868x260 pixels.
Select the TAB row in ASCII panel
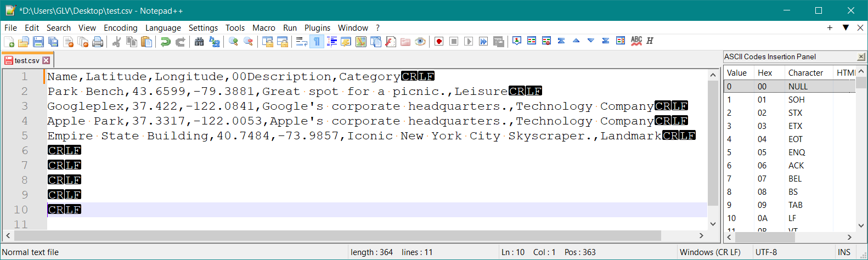[790, 205]
